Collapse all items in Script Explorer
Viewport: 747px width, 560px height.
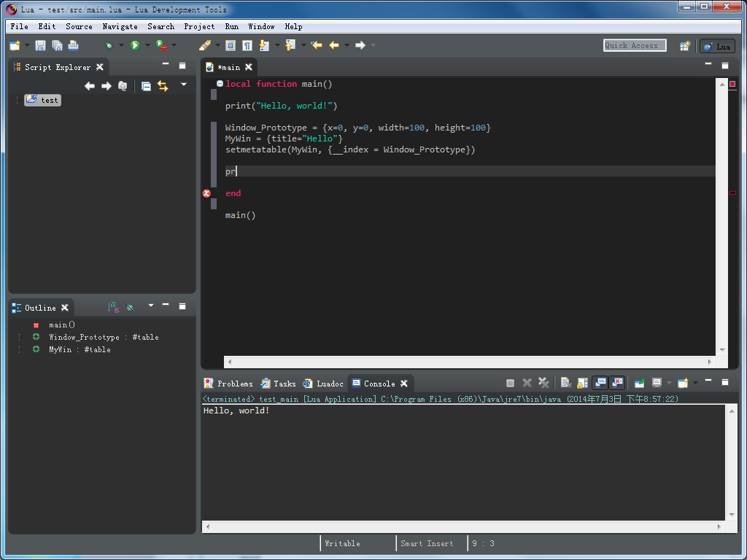pyautogui.click(x=146, y=86)
